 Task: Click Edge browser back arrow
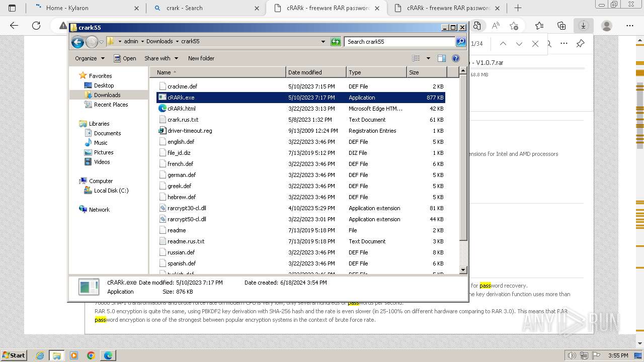(14, 26)
